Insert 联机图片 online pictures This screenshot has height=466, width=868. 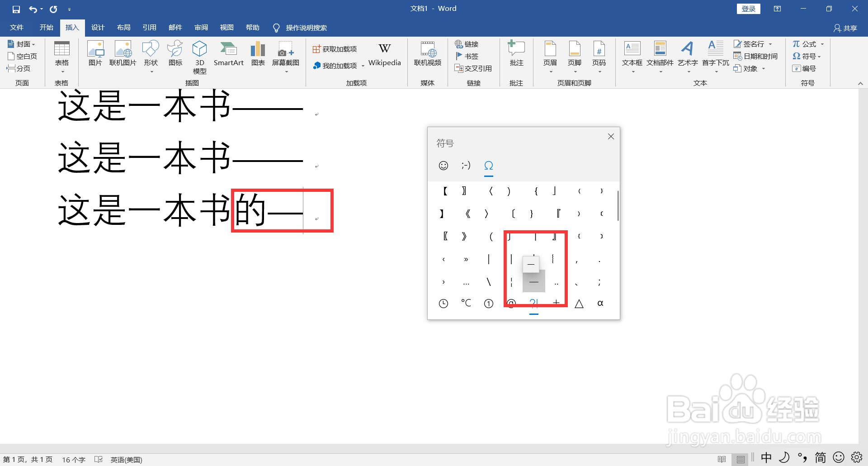pyautogui.click(x=123, y=53)
